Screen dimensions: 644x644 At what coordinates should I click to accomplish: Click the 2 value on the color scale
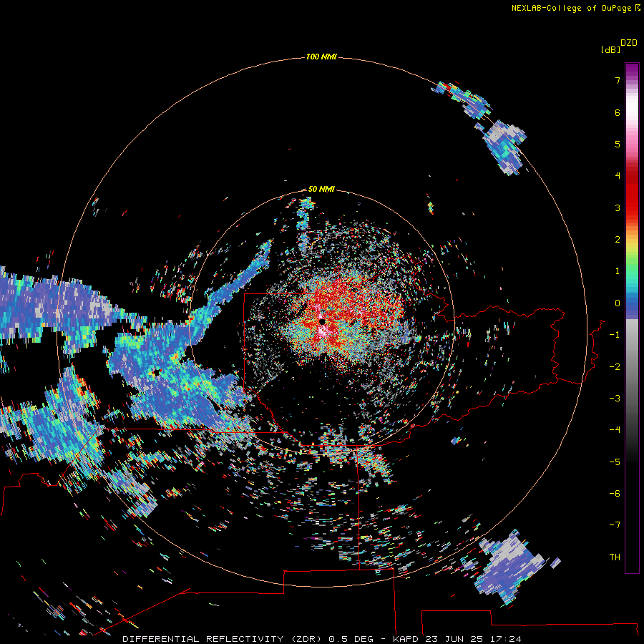point(618,240)
